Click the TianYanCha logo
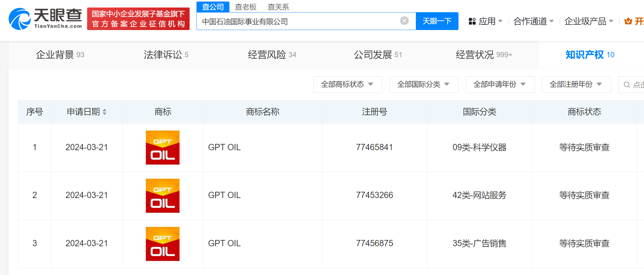The width and height of the screenshot is (644, 275). pos(45,19)
